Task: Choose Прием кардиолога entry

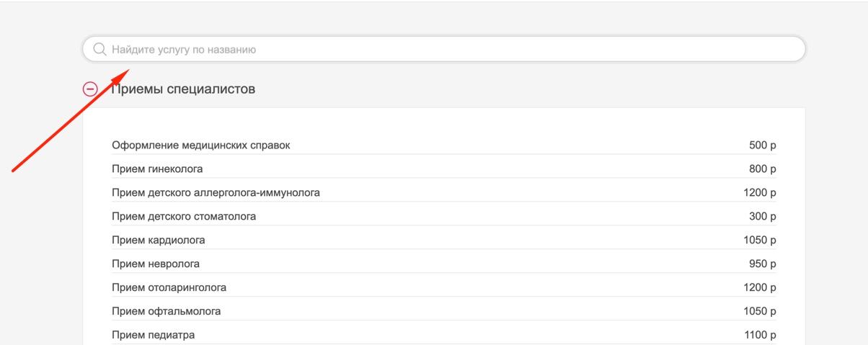Action: click(x=159, y=240)
